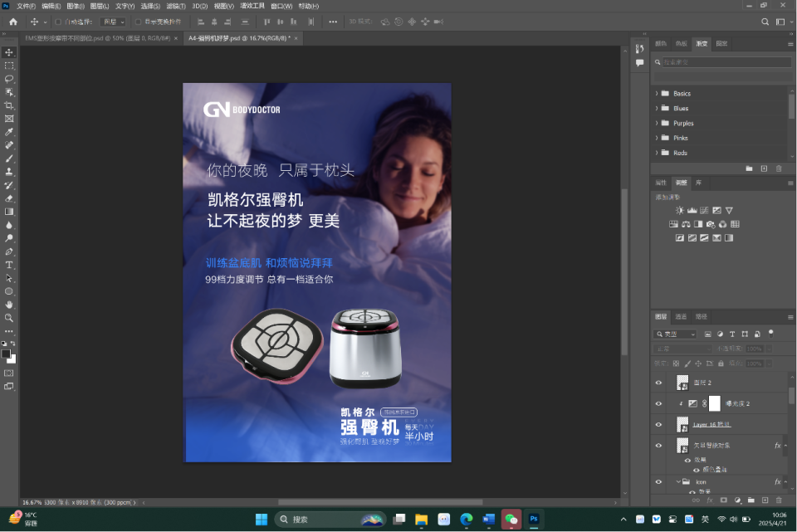Select the Gradient tool
This screenshot has height=532, width=797.
pos(9,212)
